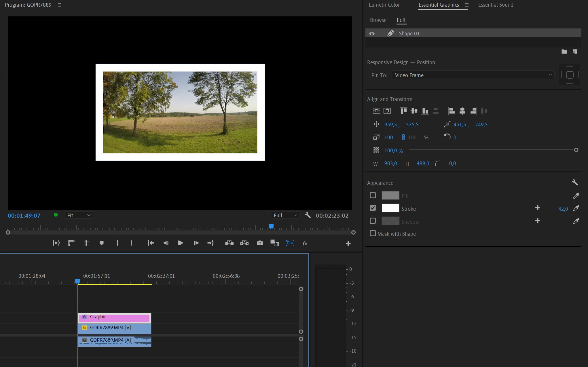The height and width of the screenshot is (367, 588).
Task: Enable the Fill checkbox
Action: coord(373,195)
